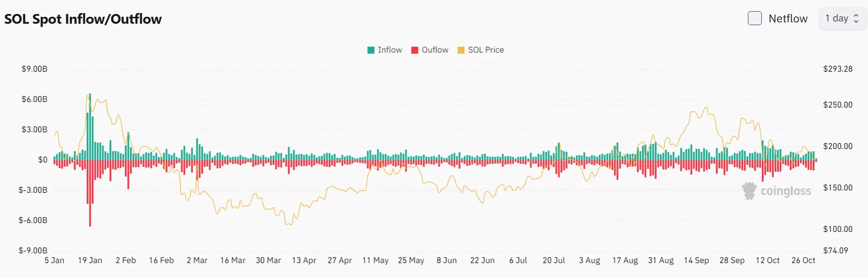Click the green Inflow legend swatch
The height and width of the screenshot is (278, 868).
(x=371, y=50)
